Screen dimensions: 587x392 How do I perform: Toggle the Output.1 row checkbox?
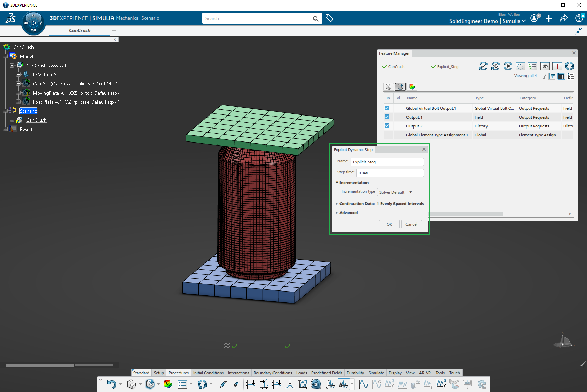pyautogui.click(x=387, y=117)
